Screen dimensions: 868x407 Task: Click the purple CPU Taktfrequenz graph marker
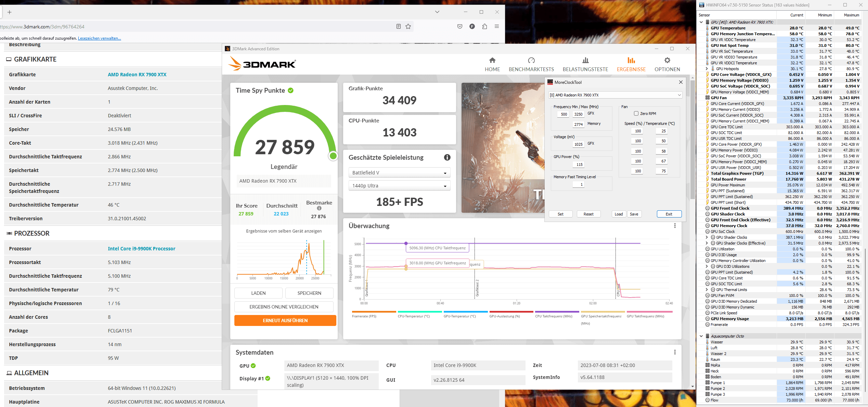pyautogui.click(x=406, y=243)
